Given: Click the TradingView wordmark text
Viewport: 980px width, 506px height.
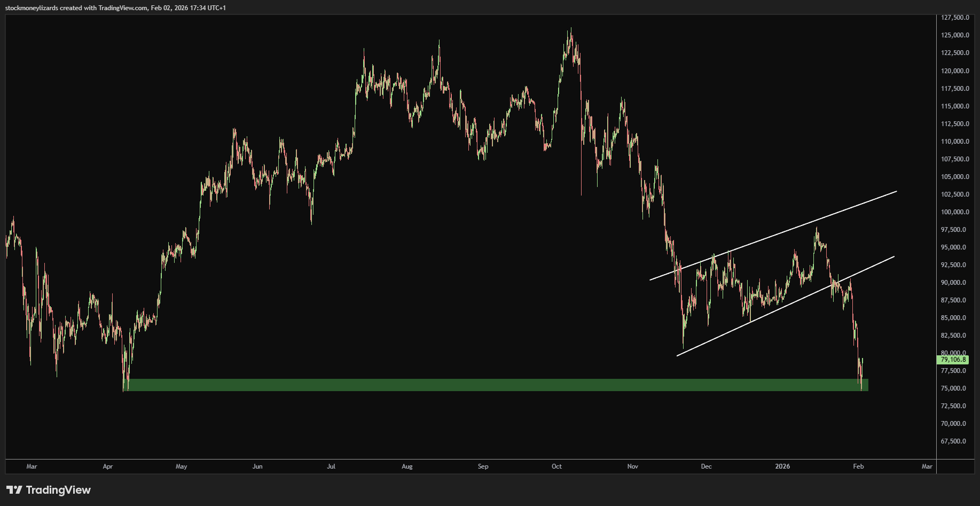Looking at the screenshot, I should (58, 490).
